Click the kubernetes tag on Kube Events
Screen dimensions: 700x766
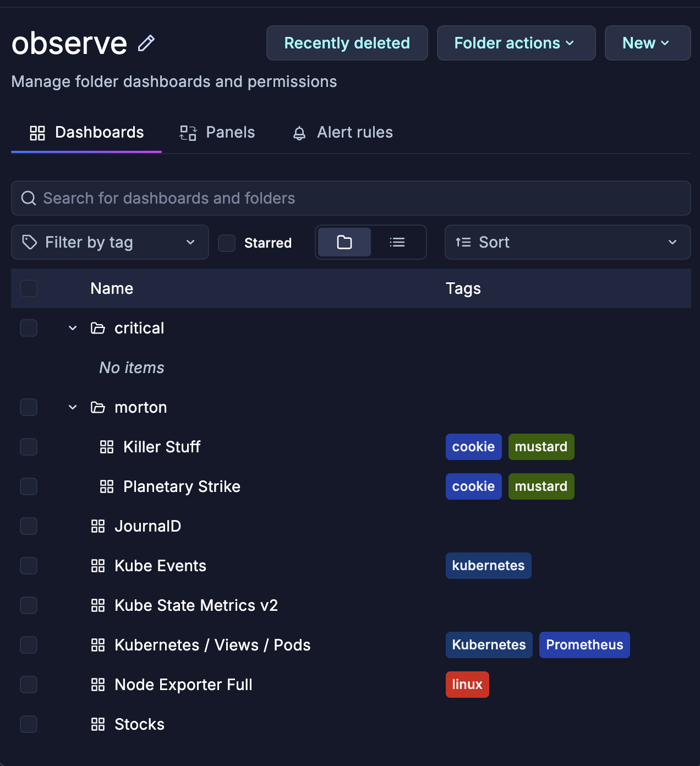click(489, 566)
